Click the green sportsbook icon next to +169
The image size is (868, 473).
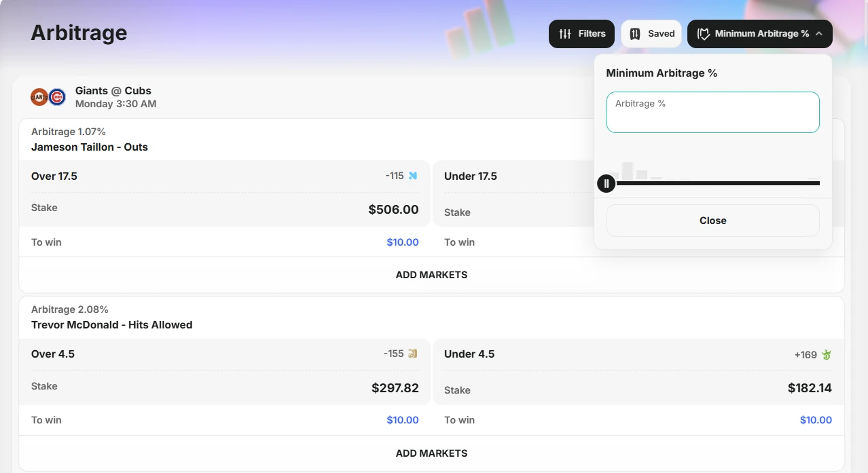827,354
